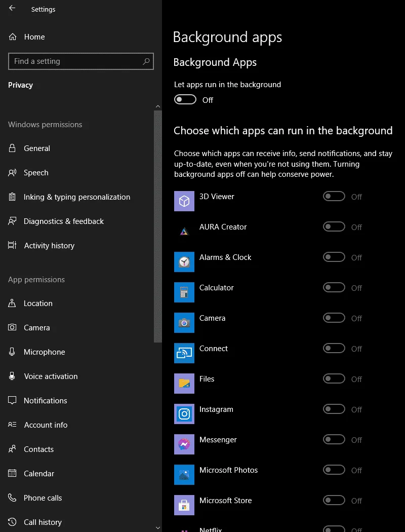Viewport: 405px width, 532px height.
Task: Click the Phone calls handset icon
Action: pos(12,498)
